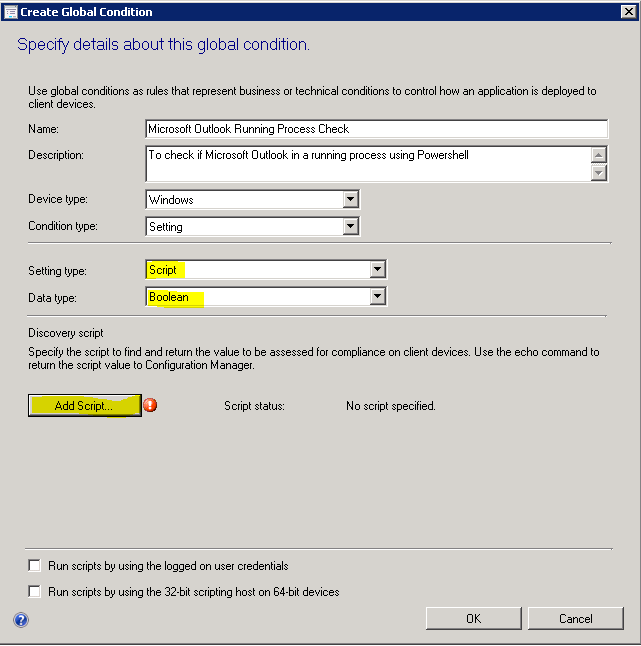This screenshot has height=646, width=641.
Task: Click the Add Script button
Action: point(85,405)
